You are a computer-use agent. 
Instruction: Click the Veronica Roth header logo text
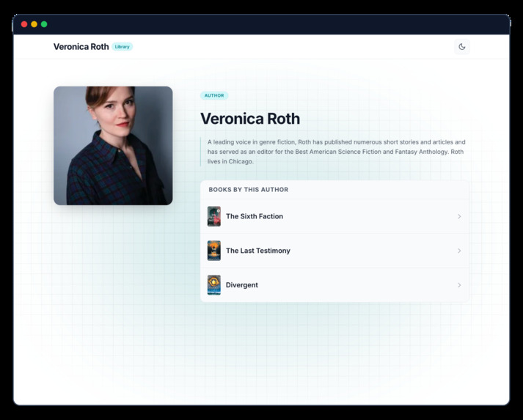pyautogui.click(x=81, y=47)
